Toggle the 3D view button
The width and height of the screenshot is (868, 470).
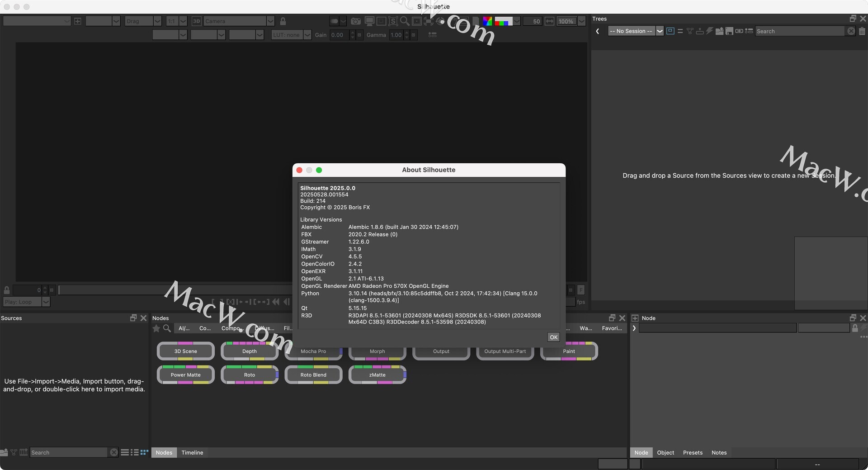tap(196, 21)
